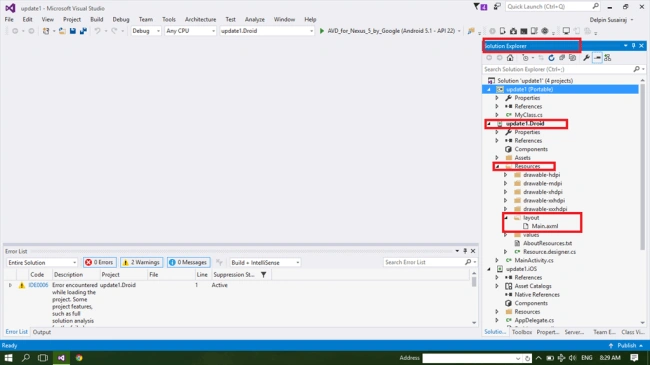Expand the drawable-hdpi folder
Screen dimensions: 650x365
pos(505,175)
